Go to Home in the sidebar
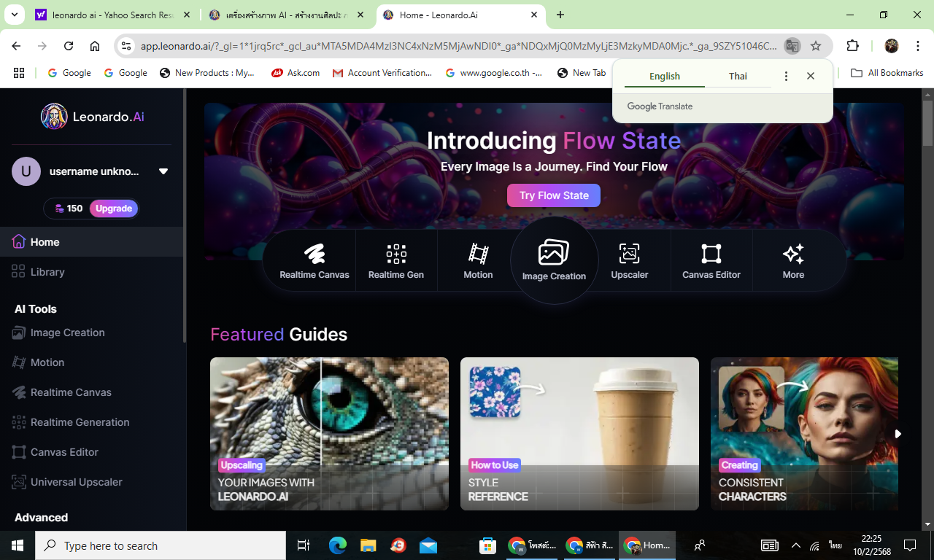Image resolution: width=934 pixels, height=560 pixels. tap(91, 241)
